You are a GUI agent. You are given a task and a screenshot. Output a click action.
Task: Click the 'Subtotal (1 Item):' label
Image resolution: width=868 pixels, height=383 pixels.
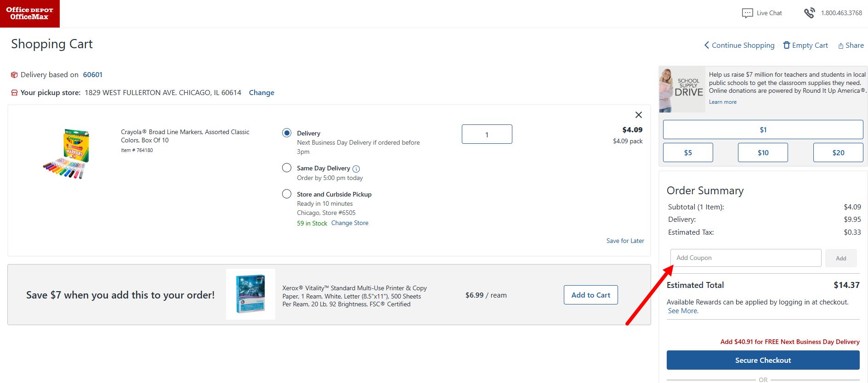click(696, 207)
